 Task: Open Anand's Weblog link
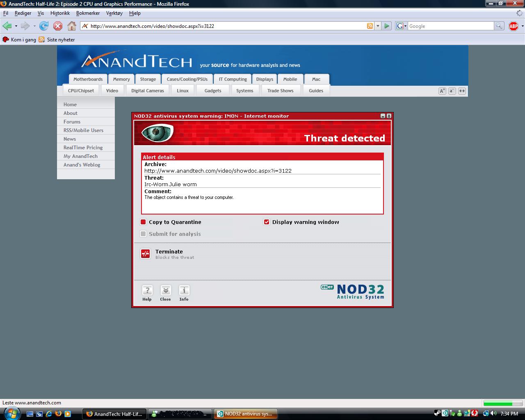click(x=82, y=165)
